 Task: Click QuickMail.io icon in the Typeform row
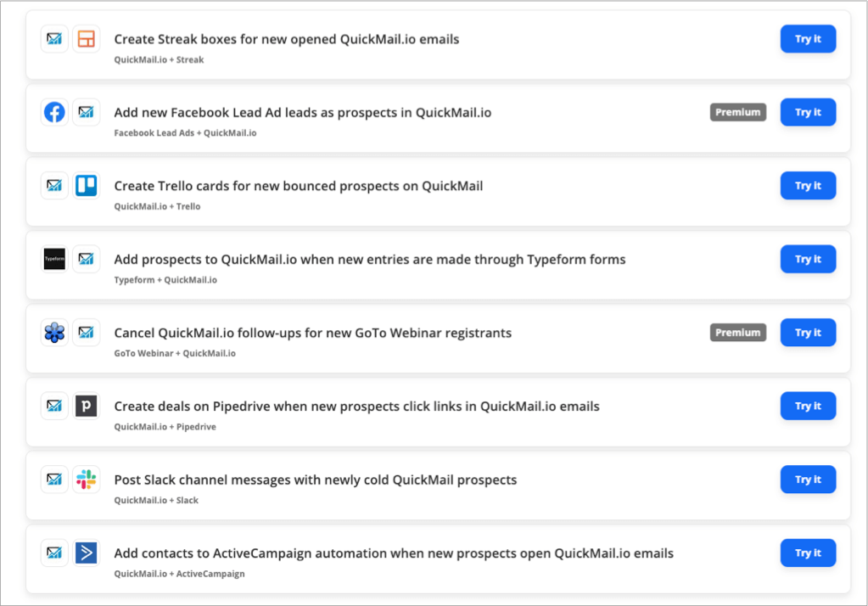coord(86,259)
